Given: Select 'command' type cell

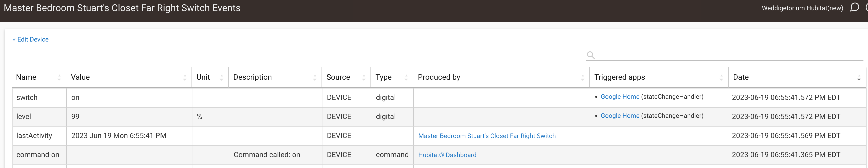Looking at the screenshot, I should 392,155.
